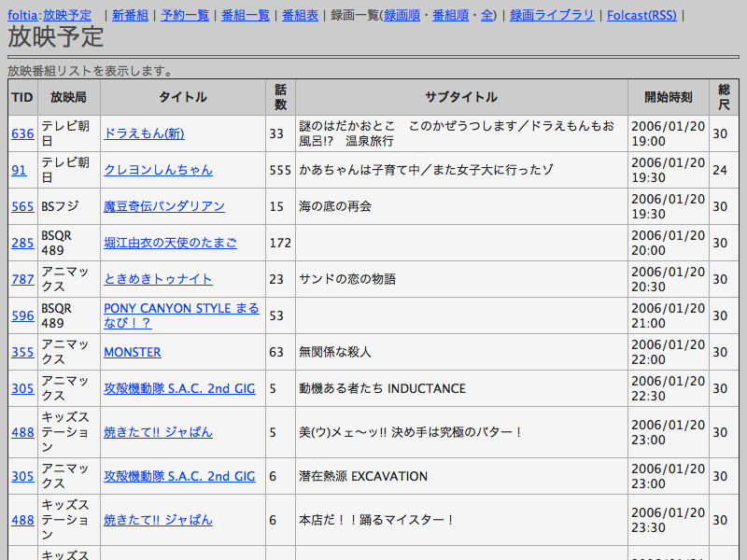The height and width of the screenshot is (560, 747).
Task: Open the ときめきトゥナイト title link
Action: pos(158,279)
